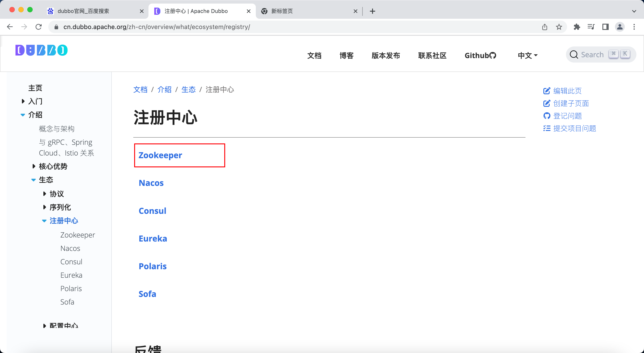This screenshot has width=644, height=353.
Task: Click the GitHub icon beside 登记问题
Action: click(547, 116)
